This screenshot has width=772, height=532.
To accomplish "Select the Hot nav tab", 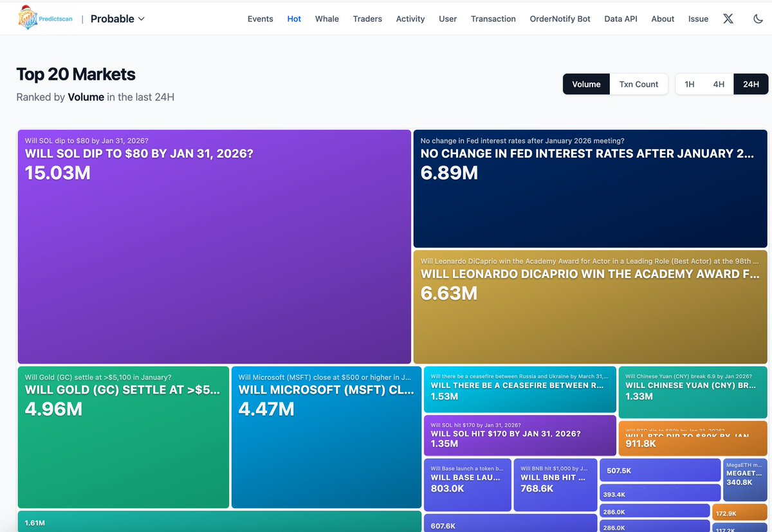I will pyautogui.click(x=294, y=19).
